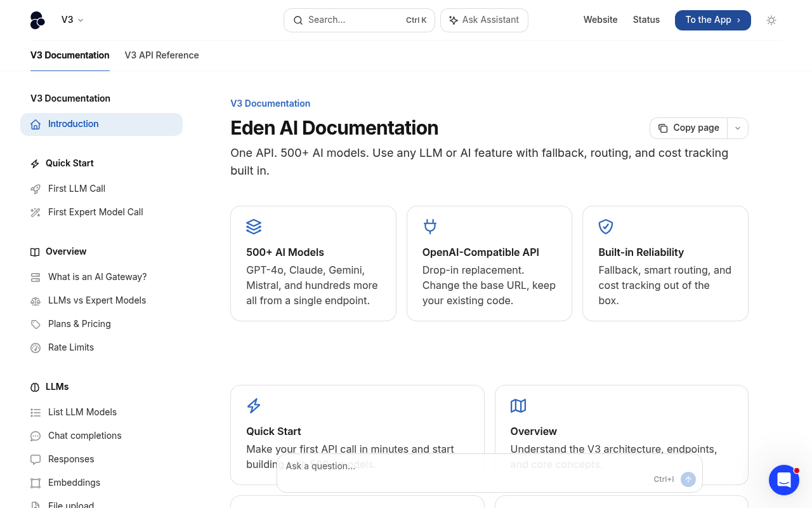This screenshot has width=812, height=508.
Task: Click the Overview book icon in sidebar
Action: (x=35, y=252)
